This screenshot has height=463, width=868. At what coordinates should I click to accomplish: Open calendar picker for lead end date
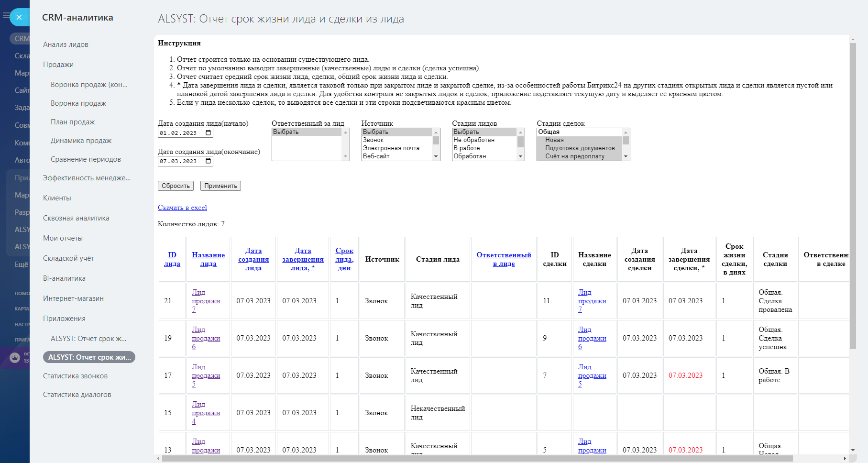(209, 161)
